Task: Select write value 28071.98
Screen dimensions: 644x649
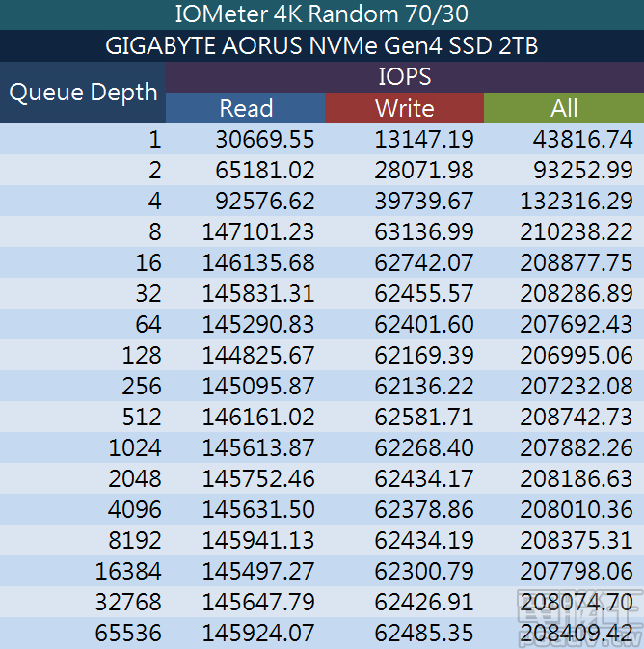Action: pos(424,170)
